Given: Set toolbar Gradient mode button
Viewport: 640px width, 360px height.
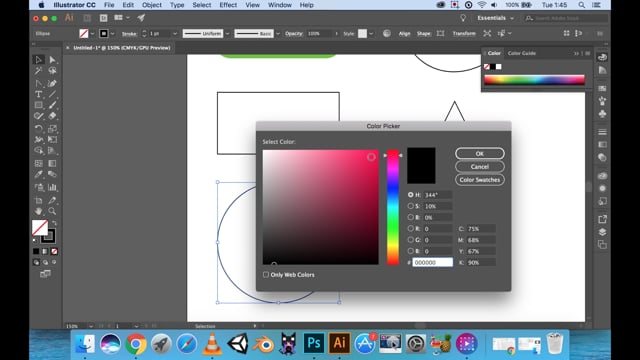Looking at the screenshot, I should coord(45,251).
